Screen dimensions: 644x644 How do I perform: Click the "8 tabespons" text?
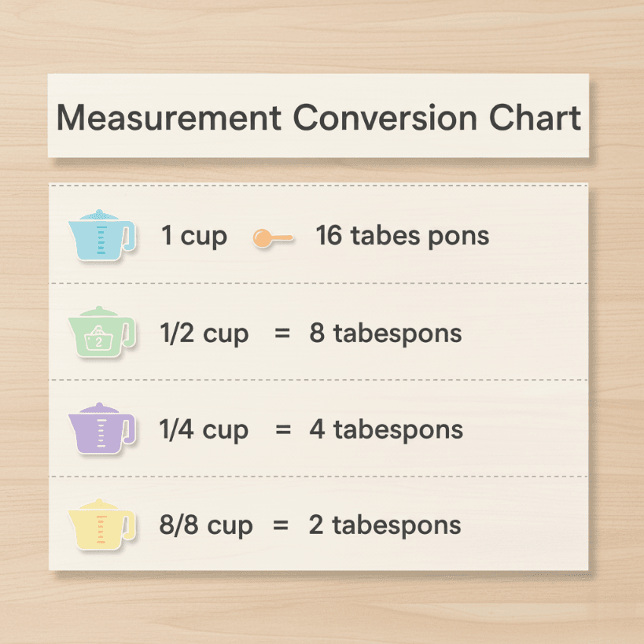coord(385,333)
